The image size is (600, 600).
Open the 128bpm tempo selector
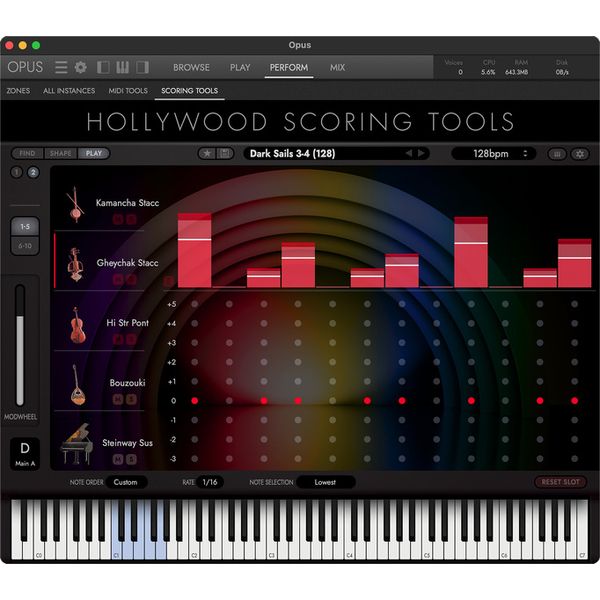pyautogui.click(x=493, y=153)
